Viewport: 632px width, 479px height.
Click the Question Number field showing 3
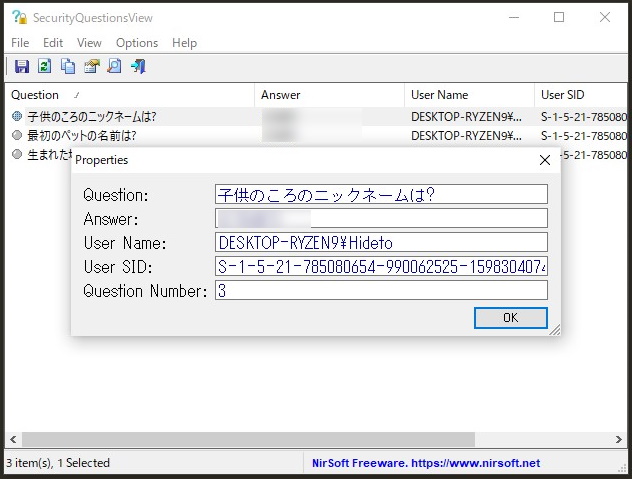[381, 290]
